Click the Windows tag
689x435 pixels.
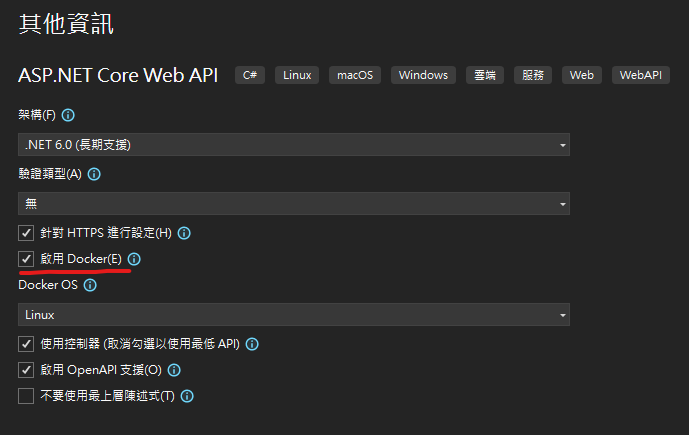(x=423, y=75)
